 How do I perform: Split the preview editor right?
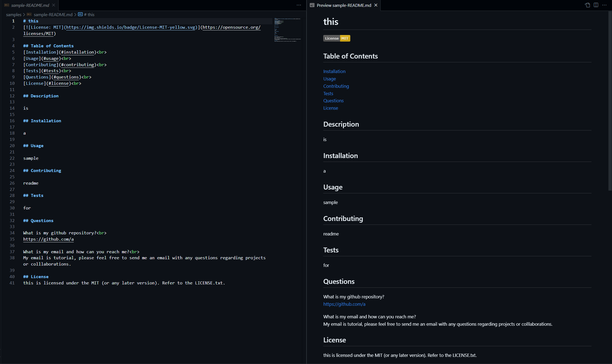(x=596, y=5)
